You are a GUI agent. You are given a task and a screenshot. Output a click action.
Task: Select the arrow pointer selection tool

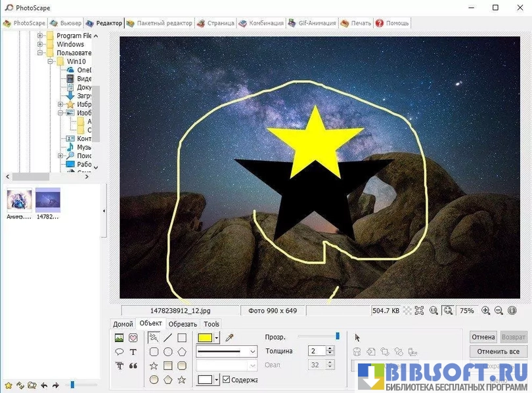pyautogui.click(x=358, y=338)
